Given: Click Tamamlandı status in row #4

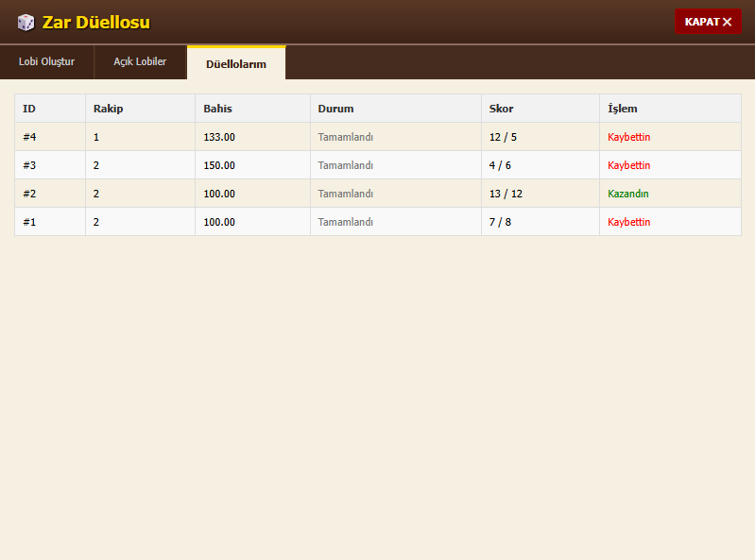Looking at the screenshot, I should tap(345, 137).
